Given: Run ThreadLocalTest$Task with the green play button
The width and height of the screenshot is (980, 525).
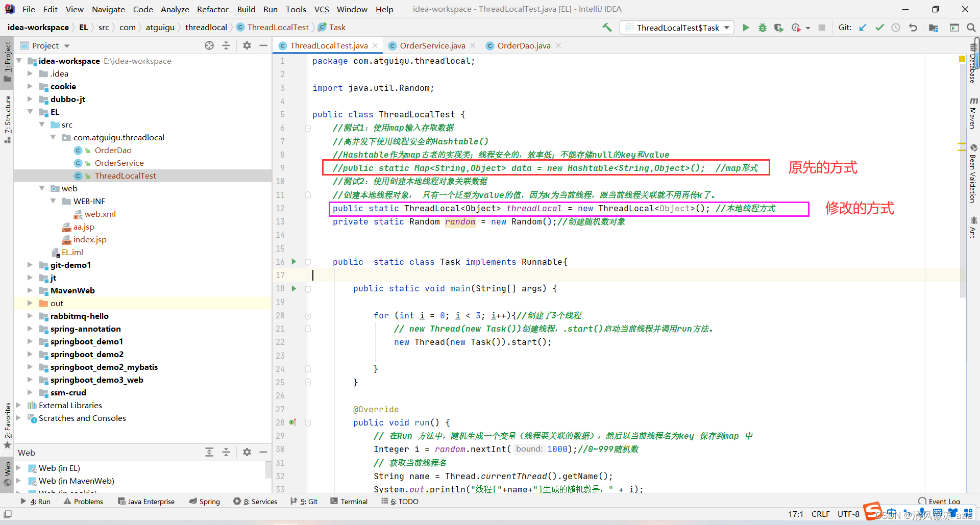Looking at the screenshot, I should [x=746, y=28].
